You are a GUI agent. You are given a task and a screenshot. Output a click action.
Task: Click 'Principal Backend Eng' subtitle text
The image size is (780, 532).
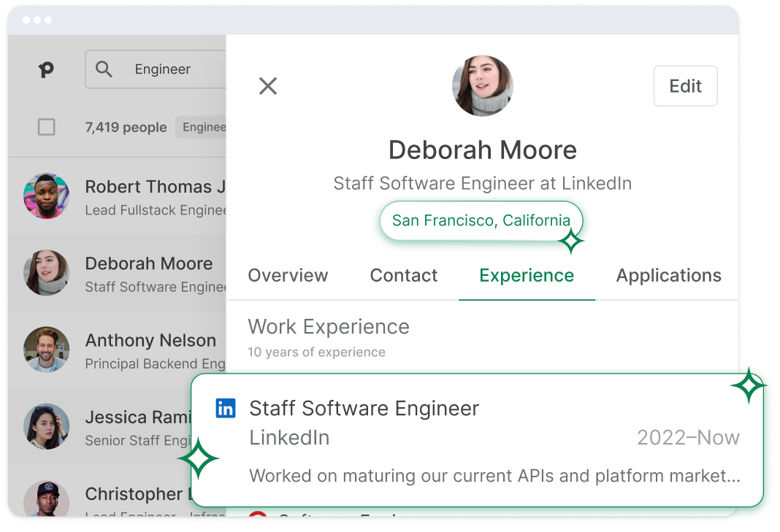pyautogui.click(x=156, y=364)
